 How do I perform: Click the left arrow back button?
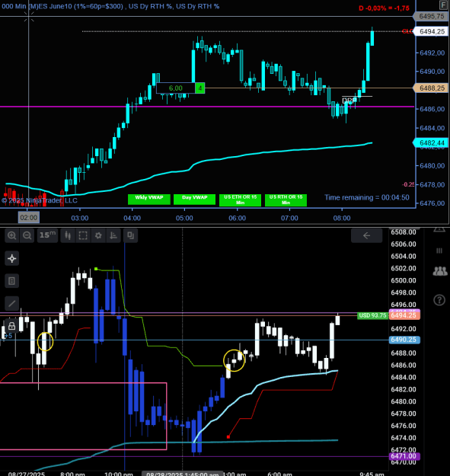click(x=366, y=235)
